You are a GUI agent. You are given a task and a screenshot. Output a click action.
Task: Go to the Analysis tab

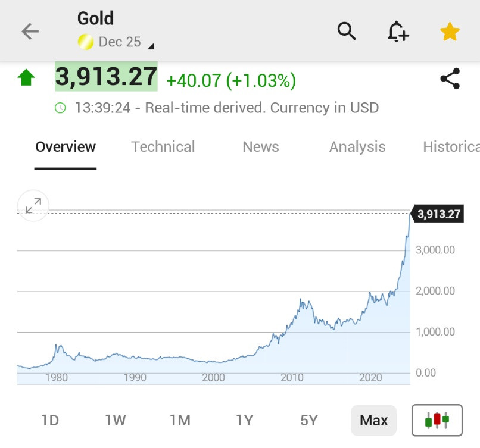coord(357,147)
